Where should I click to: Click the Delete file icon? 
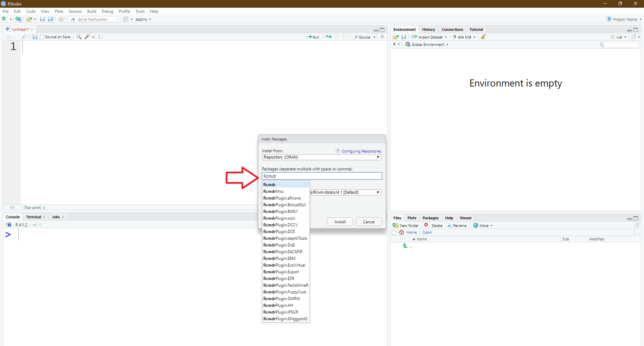click(426, 225)
